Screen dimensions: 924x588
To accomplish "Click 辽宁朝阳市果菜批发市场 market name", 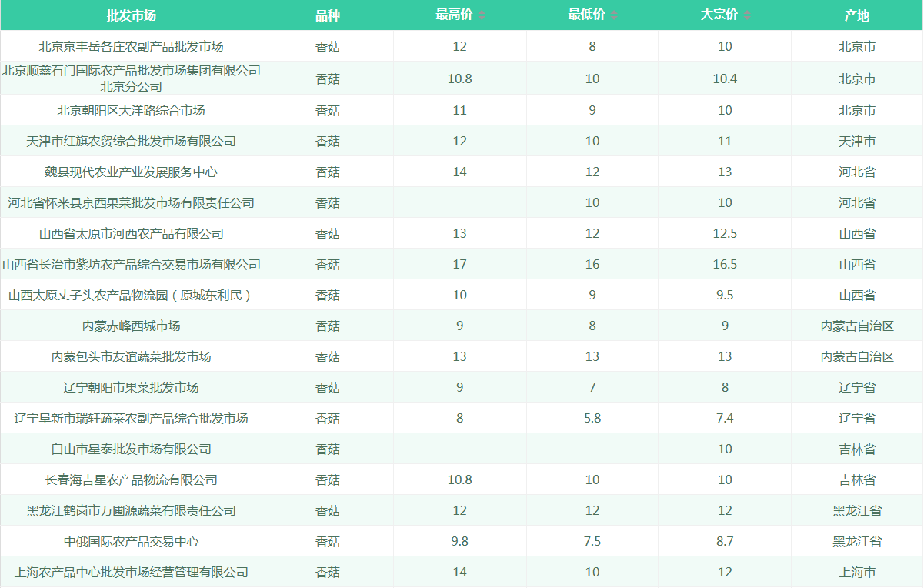I will [131, 388].
